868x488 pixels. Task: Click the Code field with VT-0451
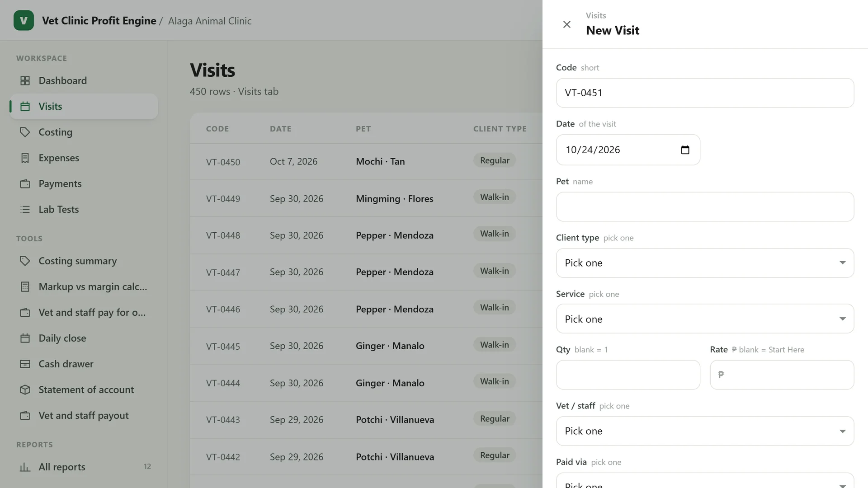point(705,93)
